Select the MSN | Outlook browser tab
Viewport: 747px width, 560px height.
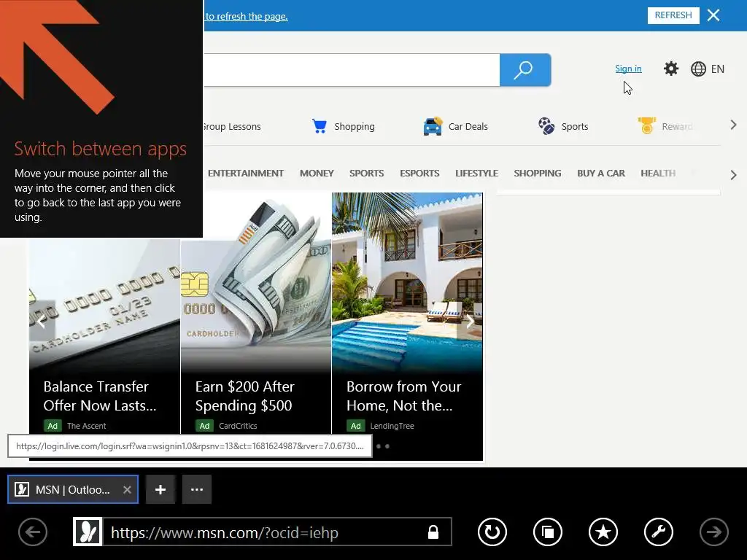[x=72, y=489]
